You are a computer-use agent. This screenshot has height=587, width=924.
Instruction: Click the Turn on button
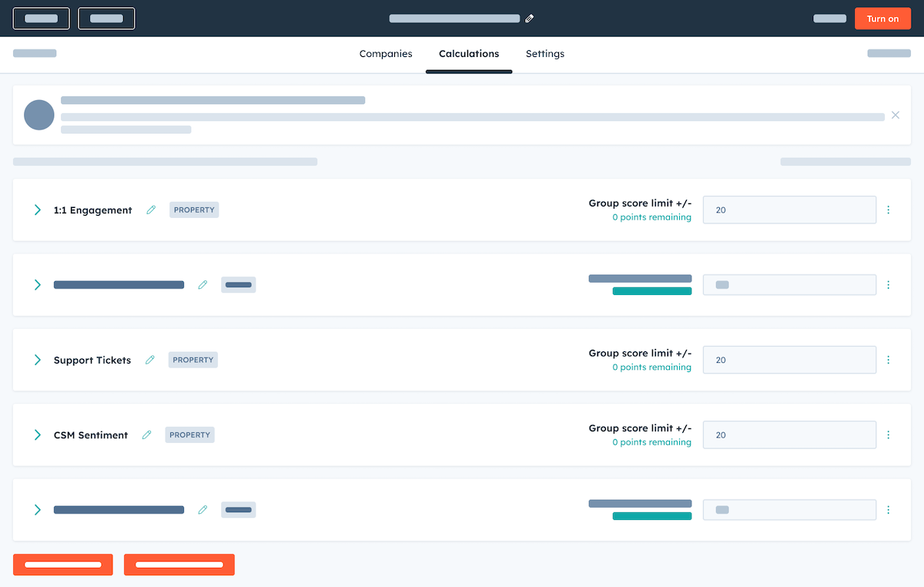click(882, 18)
